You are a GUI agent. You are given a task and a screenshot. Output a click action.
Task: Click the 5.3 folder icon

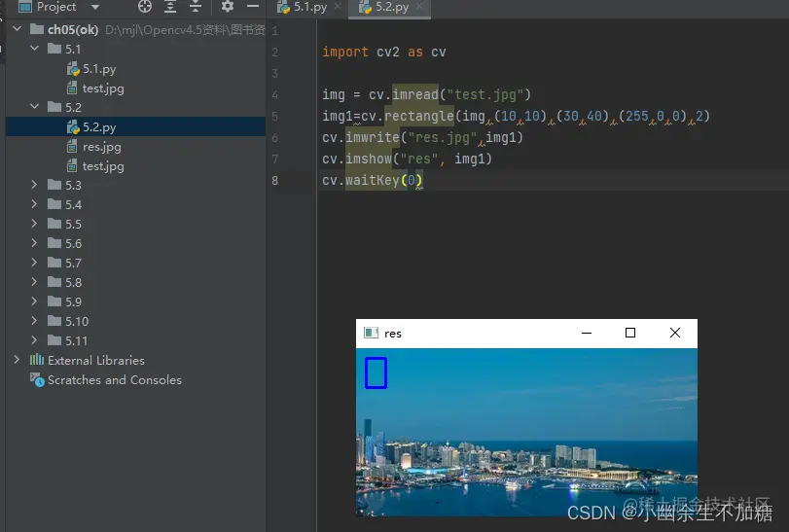[x=54, y=185]
